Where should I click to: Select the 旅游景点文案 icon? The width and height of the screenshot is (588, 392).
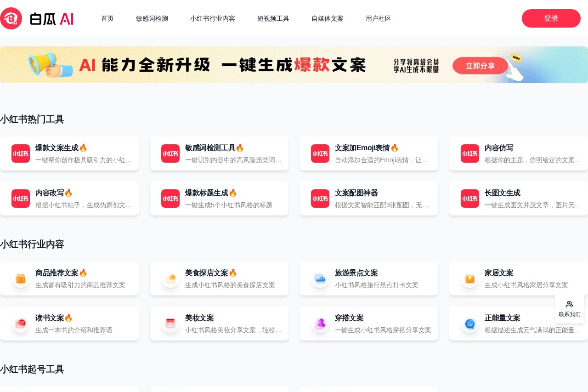point(320,278)
